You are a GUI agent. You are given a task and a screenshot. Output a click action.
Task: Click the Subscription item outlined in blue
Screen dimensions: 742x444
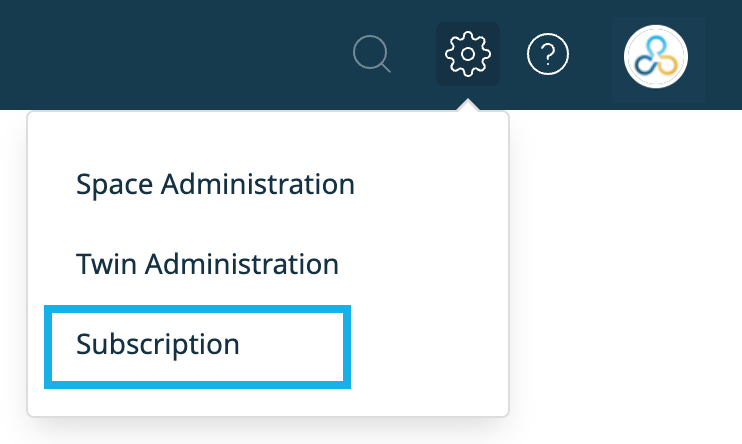(x=197, y=346)
